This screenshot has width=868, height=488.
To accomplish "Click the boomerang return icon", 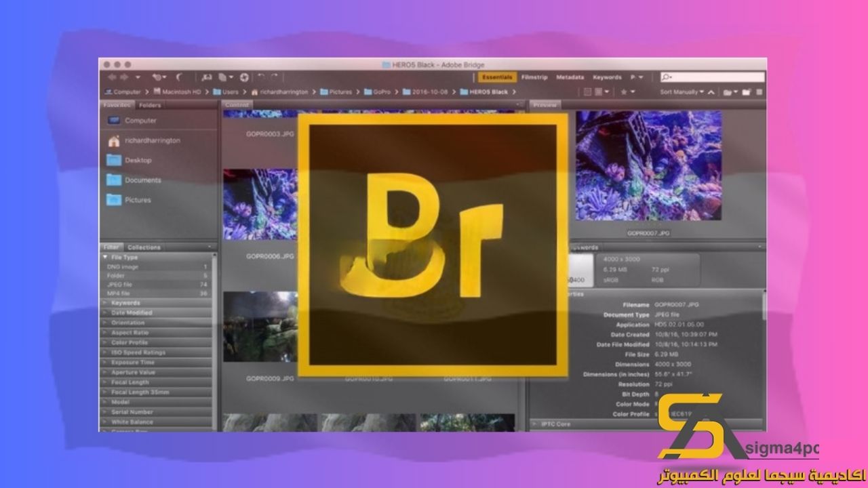I will [x=180, y=77].
